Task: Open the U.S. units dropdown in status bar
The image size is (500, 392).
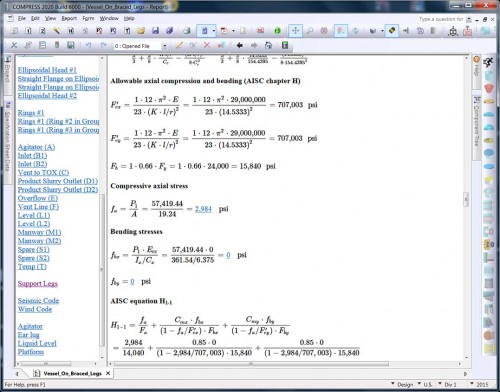Action: point(425,384)
